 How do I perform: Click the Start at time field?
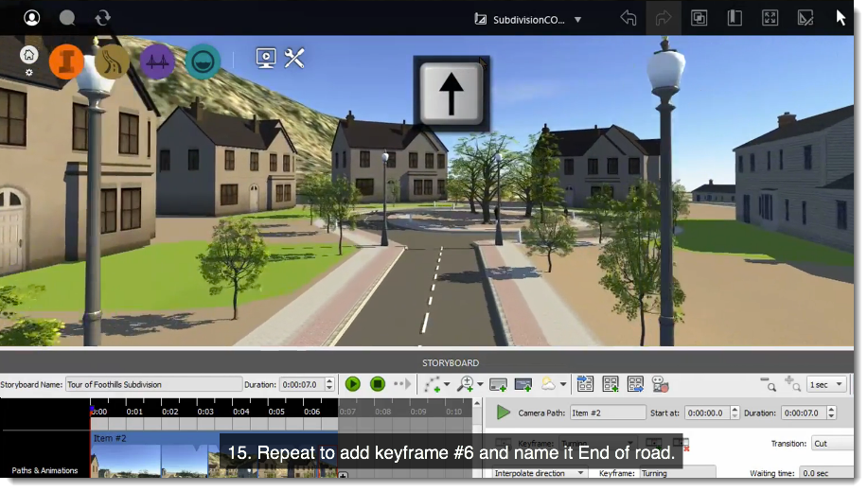[707, 413]
